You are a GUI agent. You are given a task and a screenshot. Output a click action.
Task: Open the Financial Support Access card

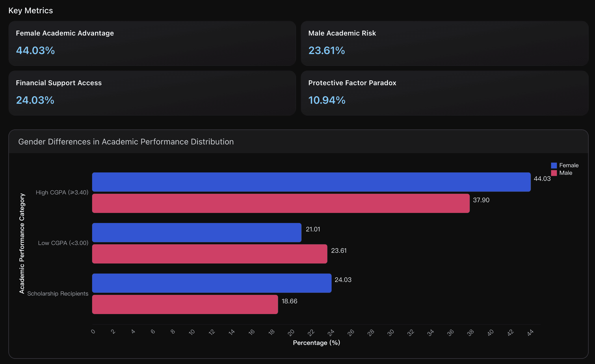point(152,93)
